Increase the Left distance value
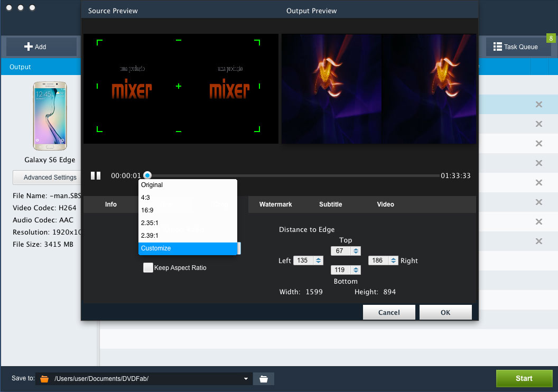 pyautogui.click(x=318, y=259)
